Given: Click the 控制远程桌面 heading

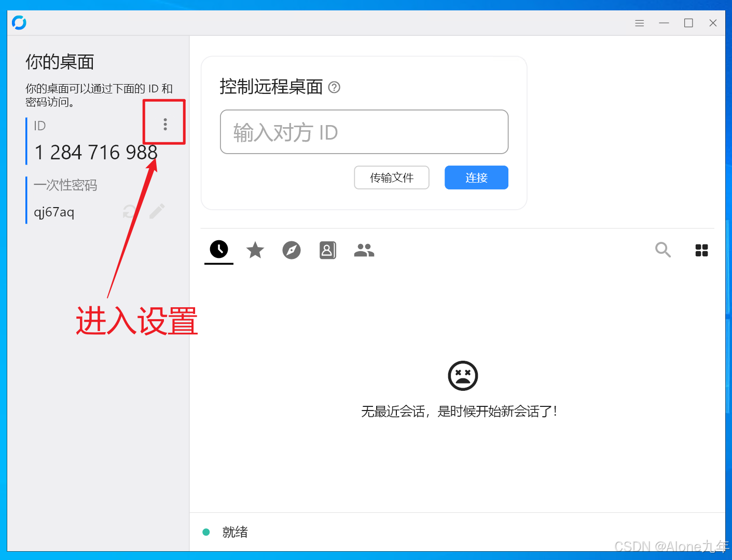Looking at the screenshot, I should pyautogui.click(x=271, y=87).
